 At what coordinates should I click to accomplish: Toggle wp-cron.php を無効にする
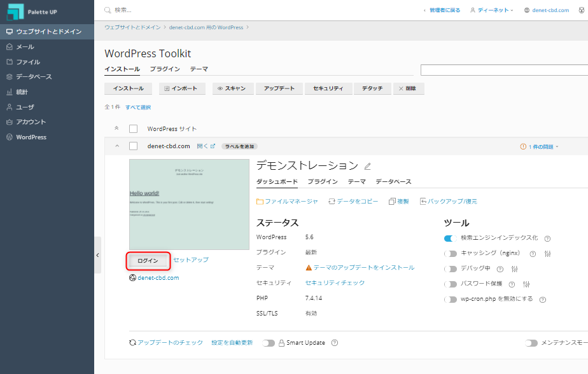(x=450, y=300)
